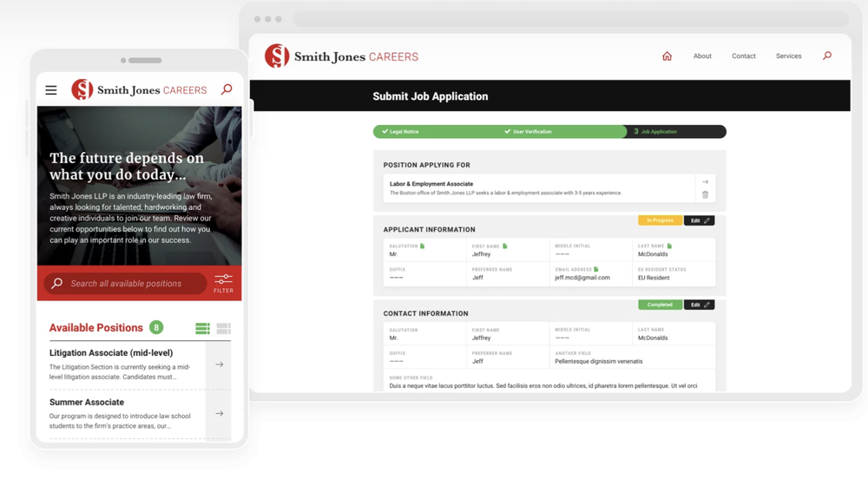Select the Legal Notice progress step
The width and height of the screenshot is (868, 499).
400,132
